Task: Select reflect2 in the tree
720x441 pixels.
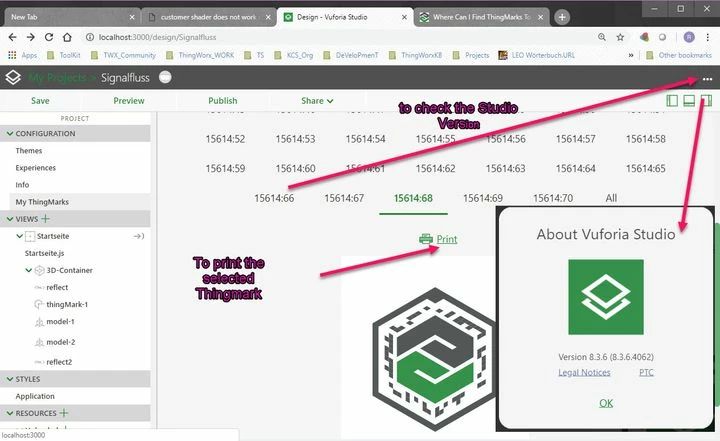Action: 59,362
